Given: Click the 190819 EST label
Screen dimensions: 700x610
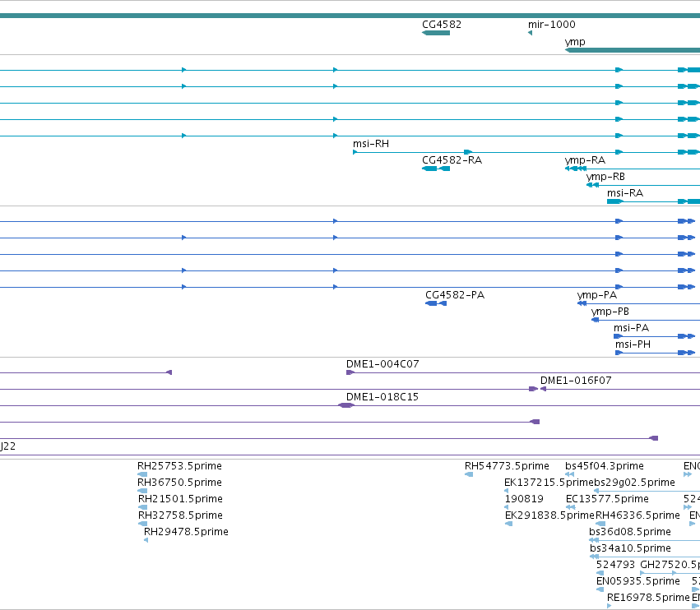Looking at the screenshot, I should coord(524,499).
